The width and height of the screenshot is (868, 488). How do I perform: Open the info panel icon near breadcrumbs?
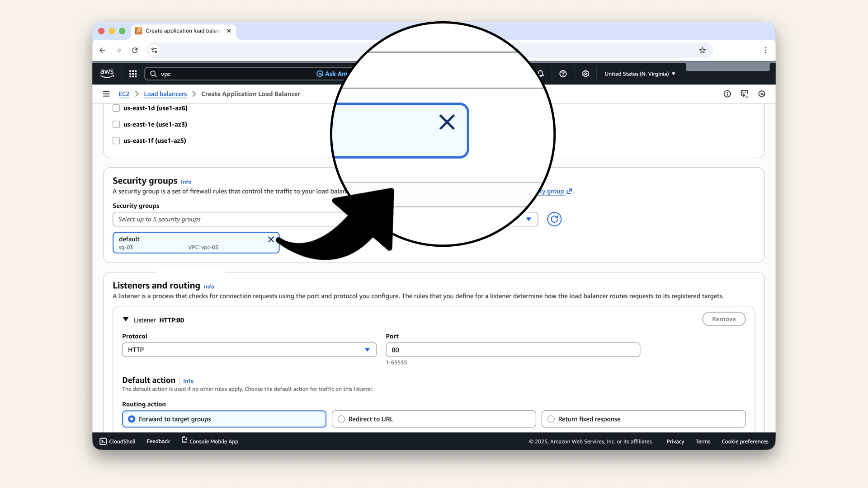pos(727,94)
